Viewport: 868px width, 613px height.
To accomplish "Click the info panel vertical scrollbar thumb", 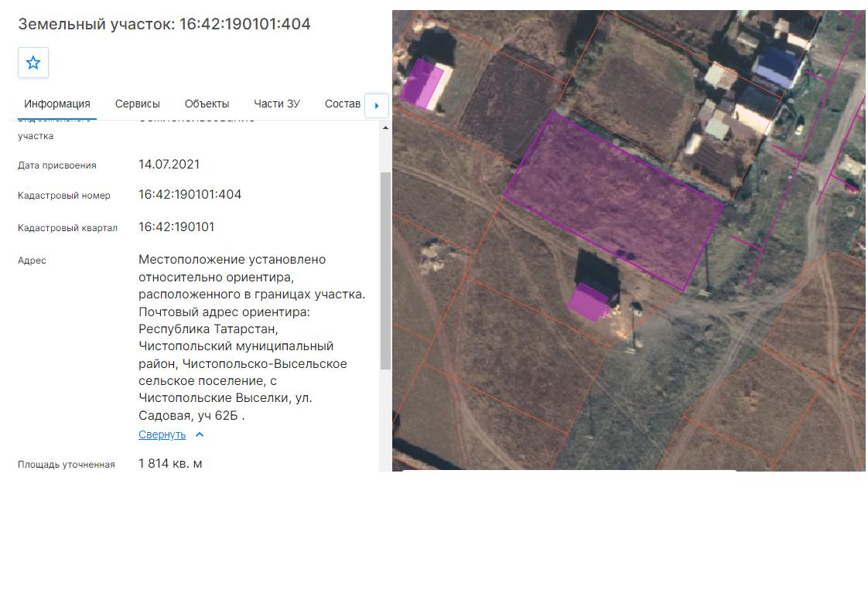I will [x=385, y=271].
